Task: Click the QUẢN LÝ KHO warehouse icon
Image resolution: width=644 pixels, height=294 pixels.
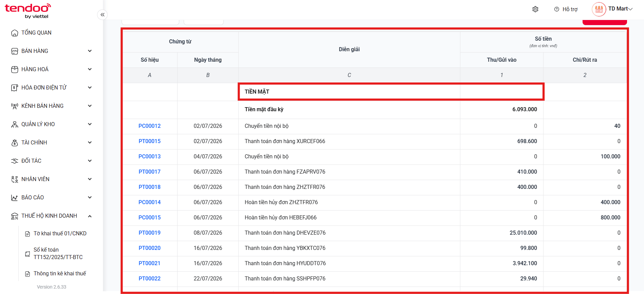Action: point(15,124)
